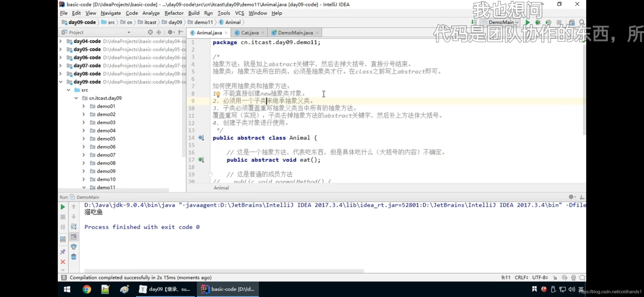Image resolution: width=644 pixels, height=297 pixels.
Task: Clear all console output with trash icon
Action: (73, 257)
